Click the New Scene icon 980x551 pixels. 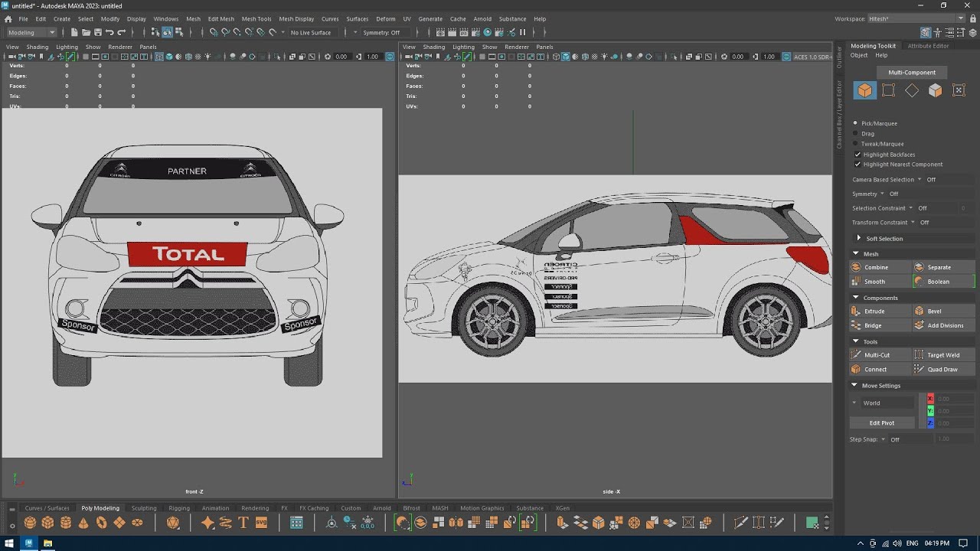coord(74,32)
